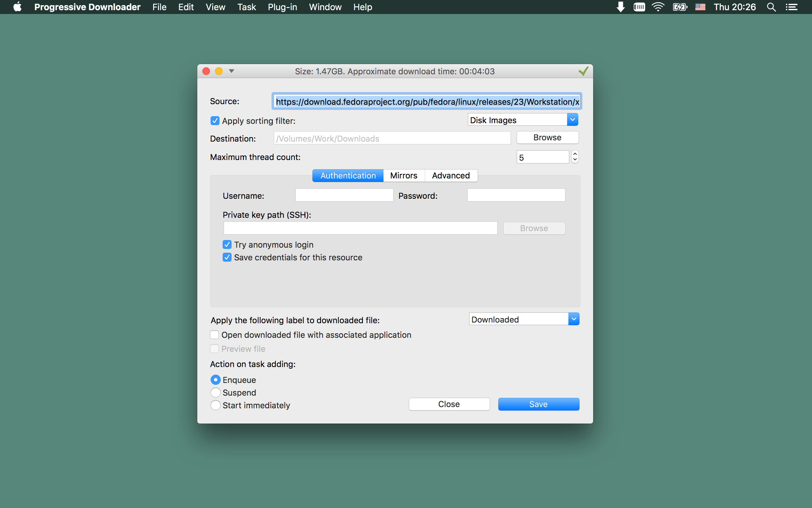Click the Close button
This screenshot has width=812, height=508.
pos(449,404)
